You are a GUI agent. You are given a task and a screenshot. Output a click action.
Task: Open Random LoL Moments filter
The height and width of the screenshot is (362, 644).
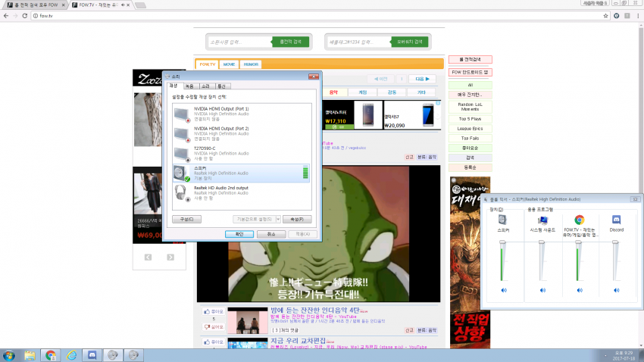pos(470,107)
